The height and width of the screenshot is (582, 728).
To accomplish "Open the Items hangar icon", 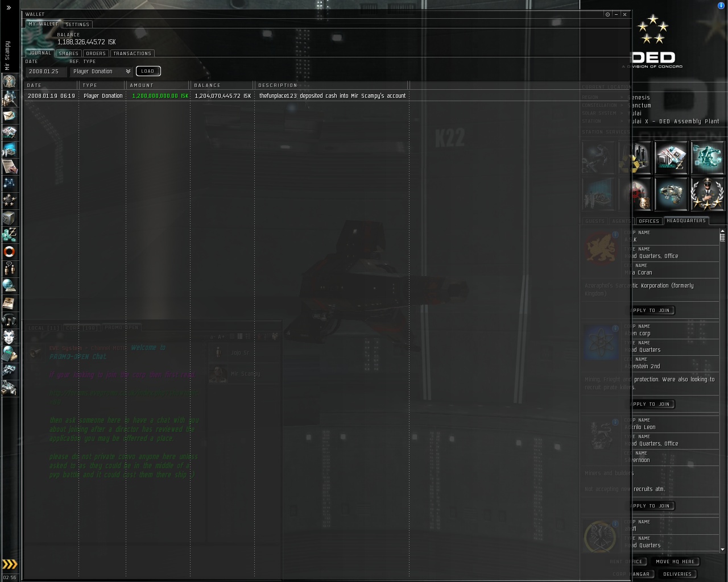I will click(10, 388).
